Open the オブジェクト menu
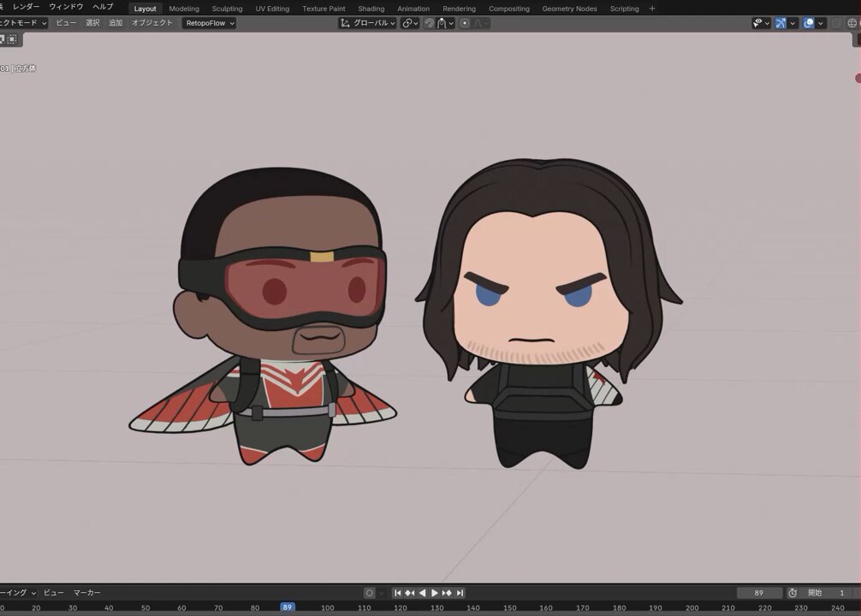Screen dimensions: 861x616 (x=152, y=23)
